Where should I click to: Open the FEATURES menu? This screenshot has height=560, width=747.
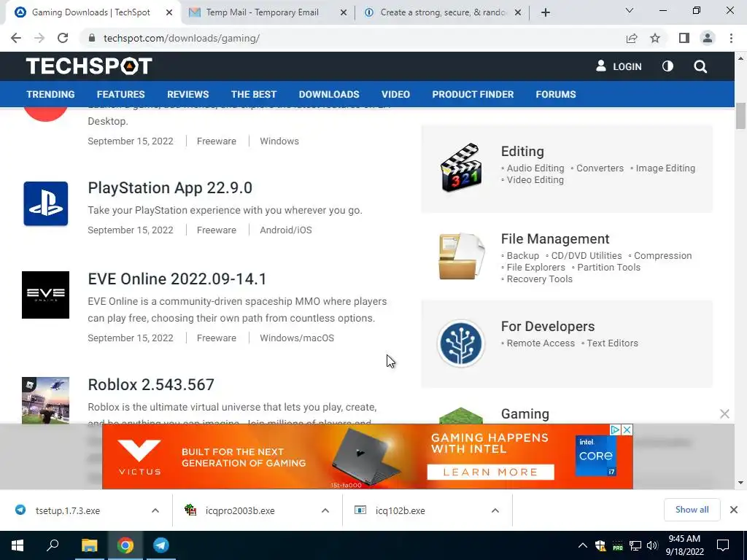[x=120, y=94]
